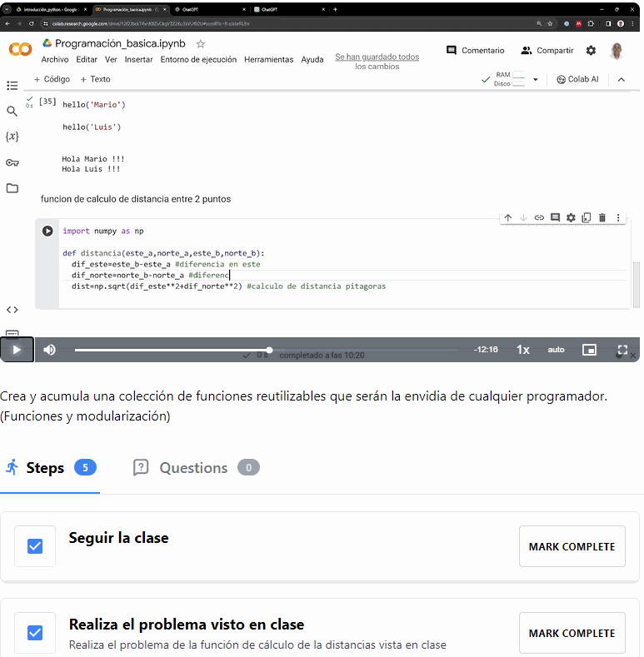
Task: Open the Insertar menu
Action: [x=139, y=59]
